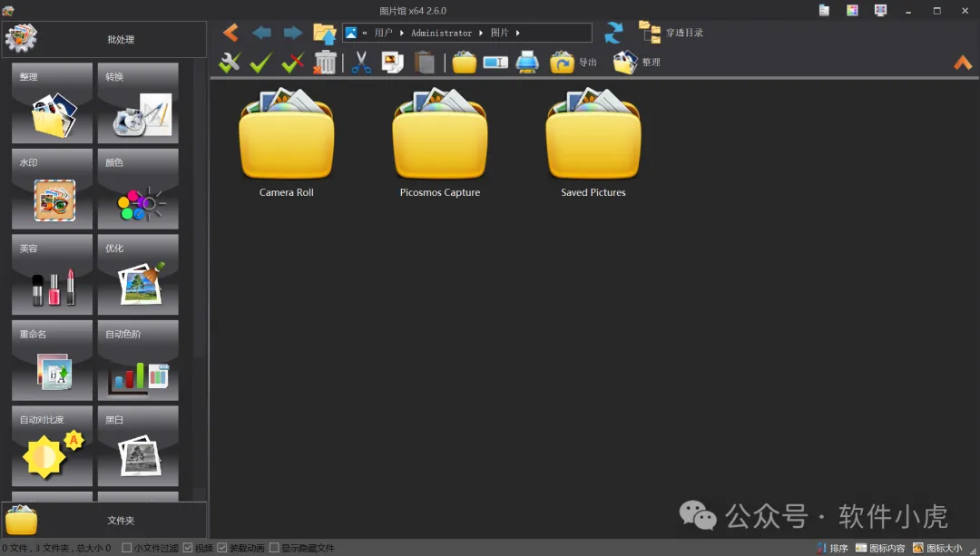980x556 pixels.
Task: Select the Camera Roll folder
Action: click(x=287, y=143)
